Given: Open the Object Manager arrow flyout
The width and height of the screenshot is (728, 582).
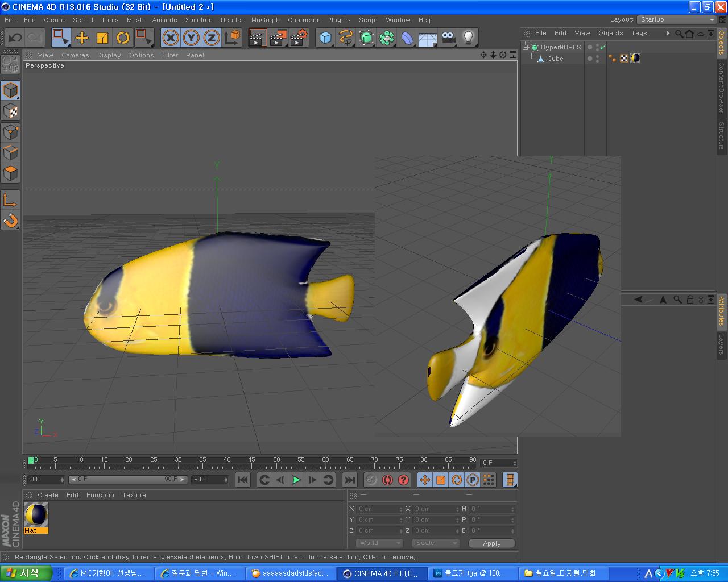Looking at the screenshot, I should (668, 34).
